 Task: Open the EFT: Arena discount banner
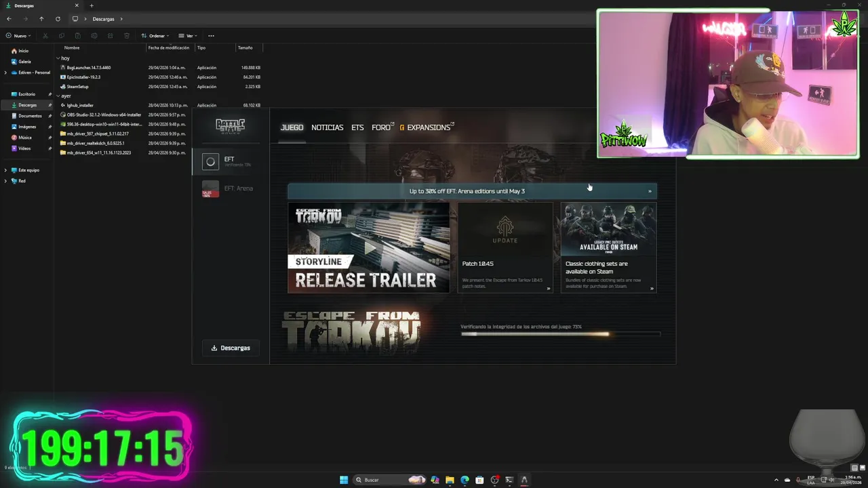click(x=472, y=191)
